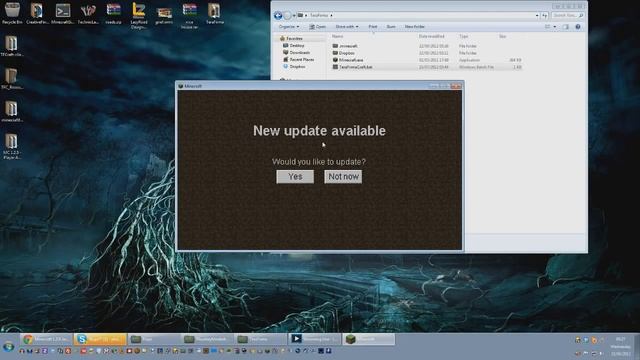This screenshot has height=360, width=640.
Task: Select the MinecraftS... console shortcut icon
Action: 62,13
